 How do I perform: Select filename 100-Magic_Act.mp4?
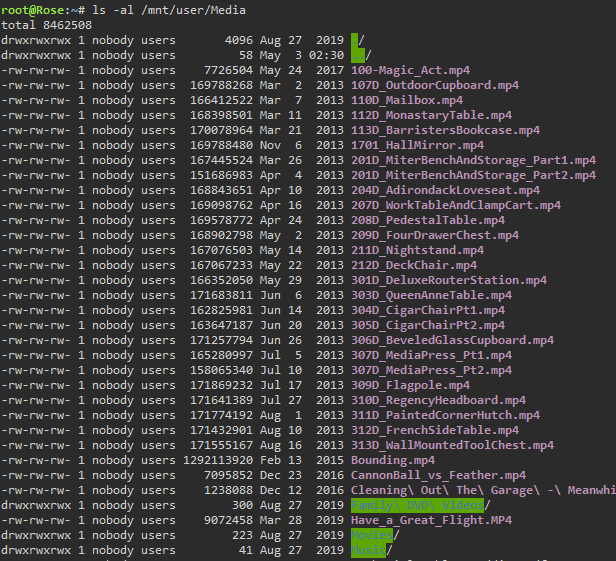[410, 70]
